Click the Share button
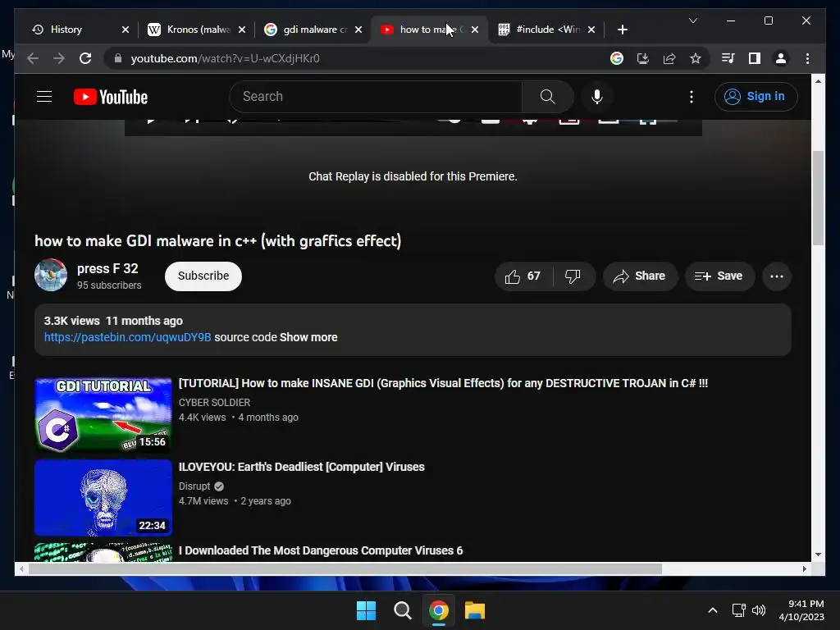The width and height of the screenshot is (840, 630). click(640, 276)
